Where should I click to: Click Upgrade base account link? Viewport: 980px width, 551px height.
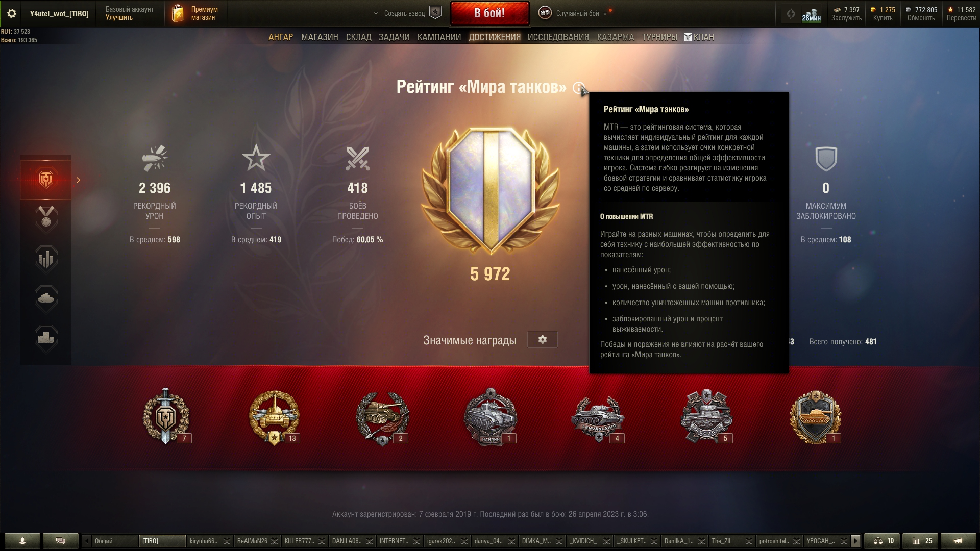pyautogui.click(x=119, y=18)
